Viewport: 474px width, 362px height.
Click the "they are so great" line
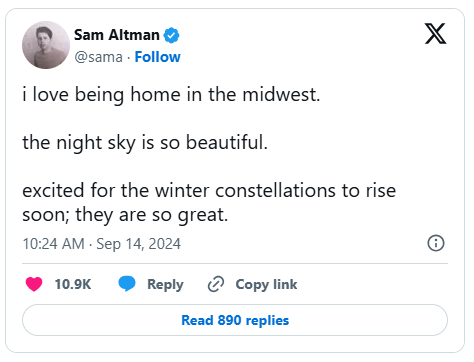(x=152, y=215)
